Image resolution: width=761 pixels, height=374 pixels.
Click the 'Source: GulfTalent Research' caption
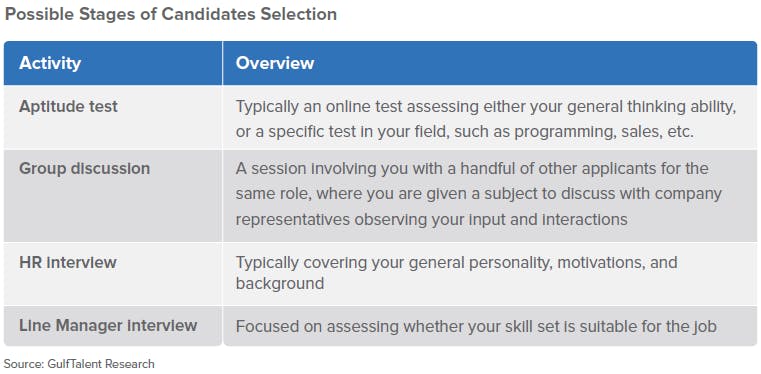80,364
